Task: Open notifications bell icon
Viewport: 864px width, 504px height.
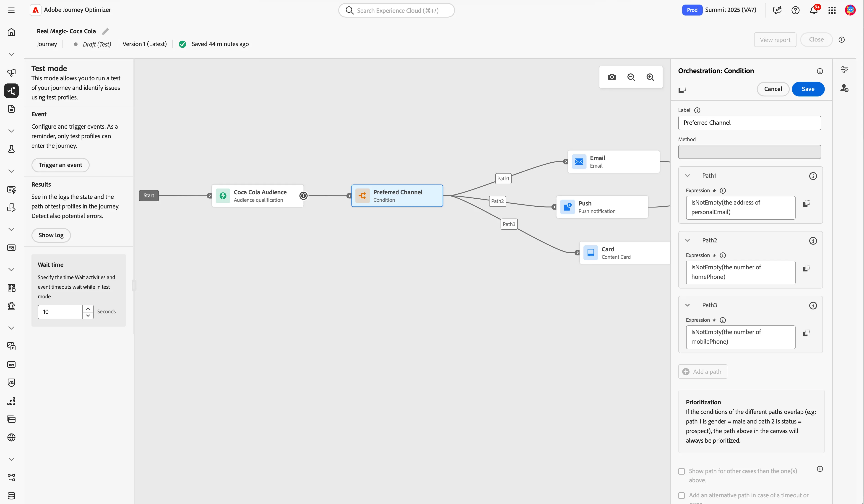Action: coord(814,10)
